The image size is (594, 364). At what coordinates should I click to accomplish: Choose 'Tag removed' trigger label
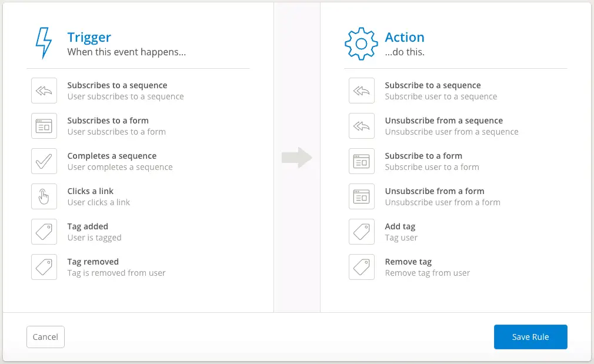(x=93, y=262)
